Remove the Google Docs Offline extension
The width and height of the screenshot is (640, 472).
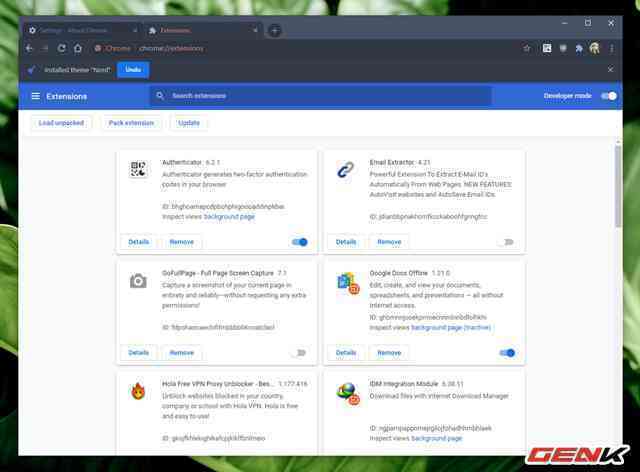pyautogui.click(x=389, y=353)
